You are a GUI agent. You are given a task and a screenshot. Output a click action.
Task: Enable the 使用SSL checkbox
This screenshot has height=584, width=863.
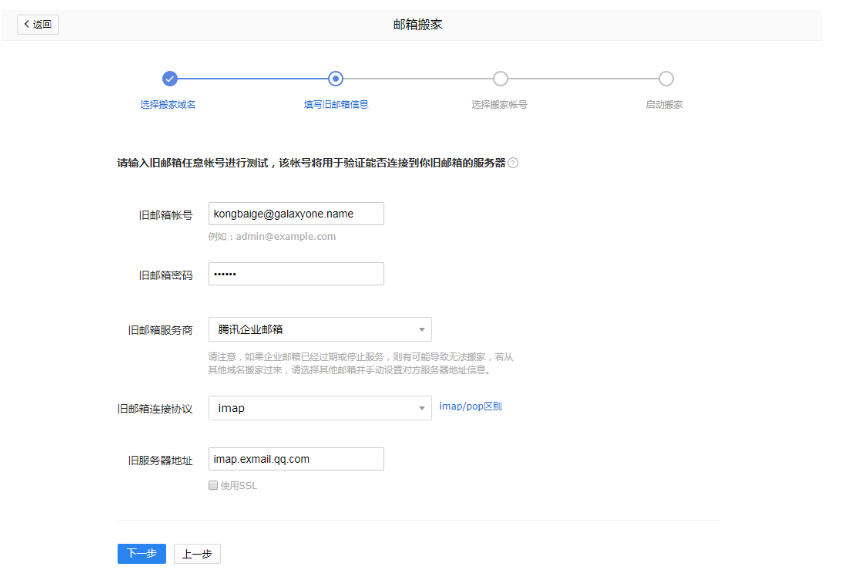(213, 485)
